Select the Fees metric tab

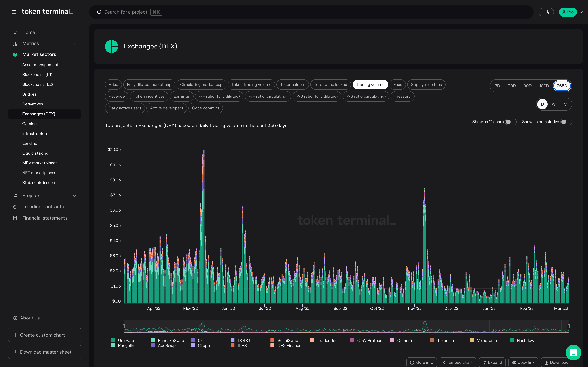(398, 85)
